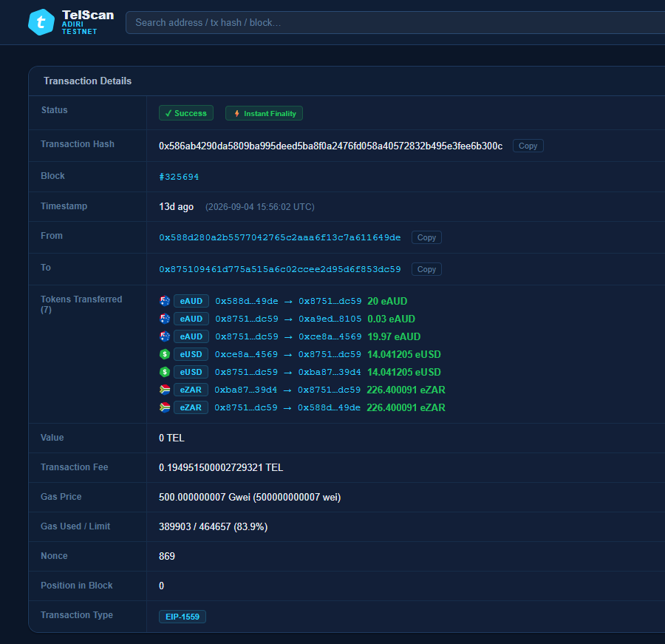Click the transaction fee 0.194951500002729321 TEL

point(220,467)
